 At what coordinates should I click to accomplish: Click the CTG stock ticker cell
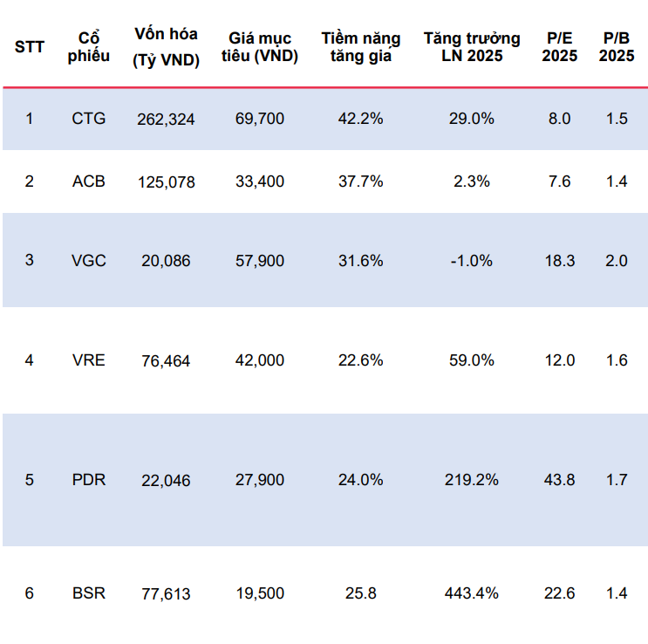88,119
